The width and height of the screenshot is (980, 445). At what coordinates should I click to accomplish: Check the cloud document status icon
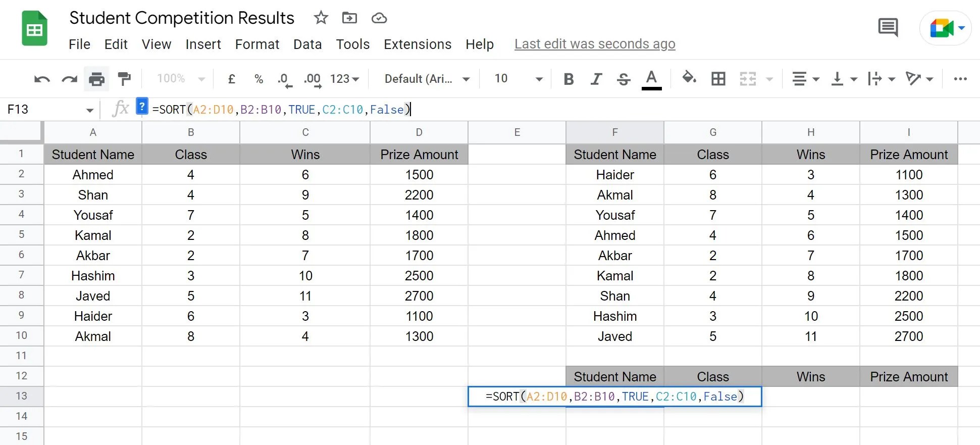pos(379,19)
